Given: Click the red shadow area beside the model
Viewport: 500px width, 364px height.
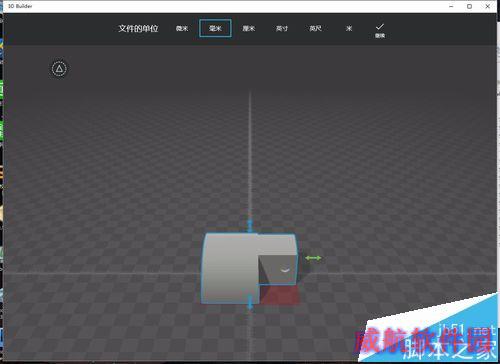Looking at the screenshot, I should click(x=279, y=295).
